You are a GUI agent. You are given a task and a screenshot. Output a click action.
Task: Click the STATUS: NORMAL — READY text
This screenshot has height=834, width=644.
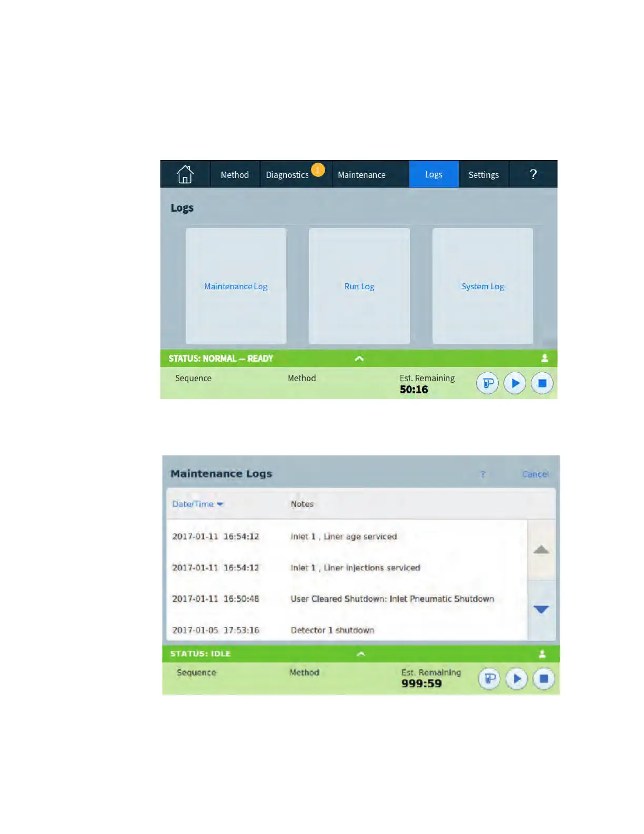click(x=220, y=359)
